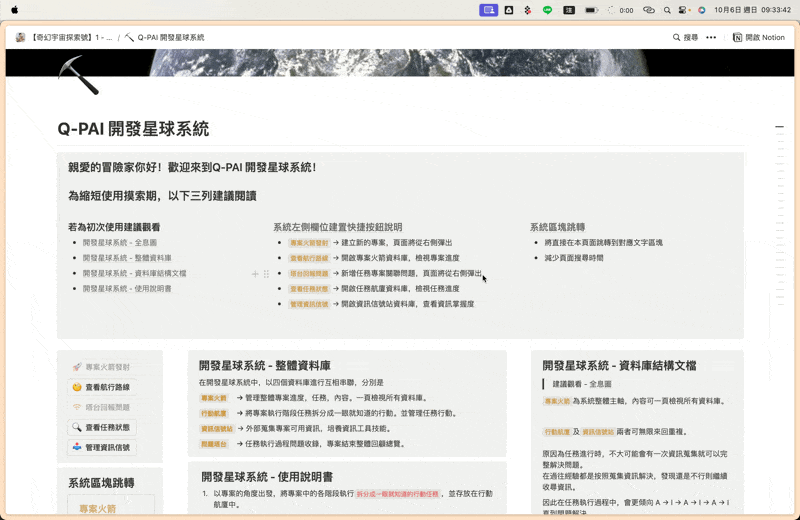Click the 專案火箭發射 tag in the shortcut list
800x520 pixels.
pos(309,243)
